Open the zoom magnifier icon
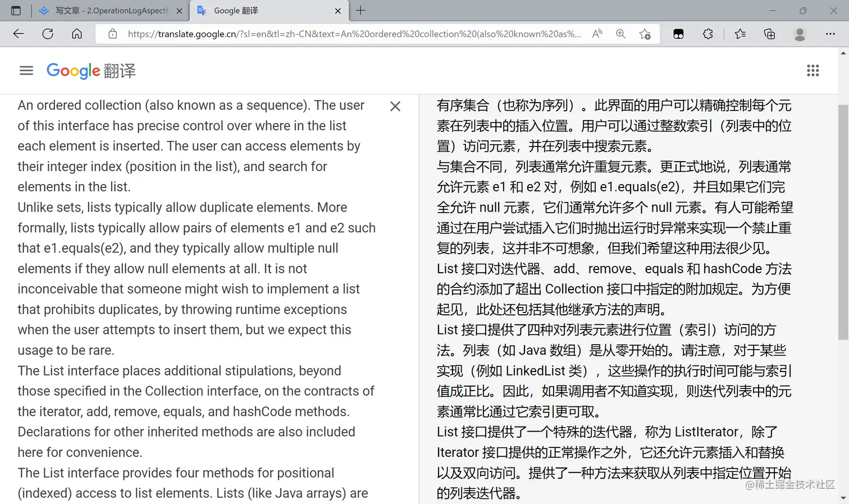This screenshot has width=849, height=504. (620, 34)
